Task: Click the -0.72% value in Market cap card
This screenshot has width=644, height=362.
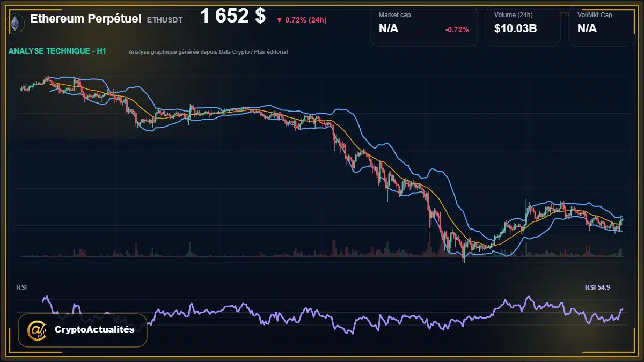Action: click(x=457, y=29)
